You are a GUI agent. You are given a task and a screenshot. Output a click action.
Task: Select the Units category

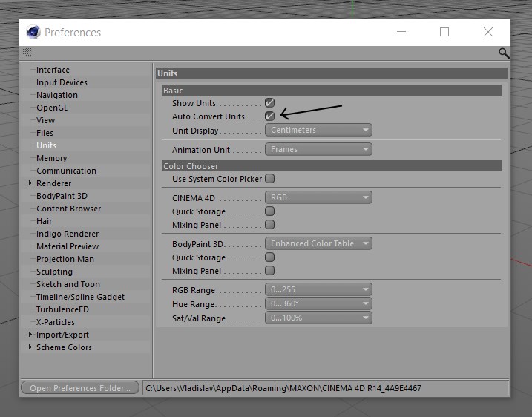[x=46, y=145]
